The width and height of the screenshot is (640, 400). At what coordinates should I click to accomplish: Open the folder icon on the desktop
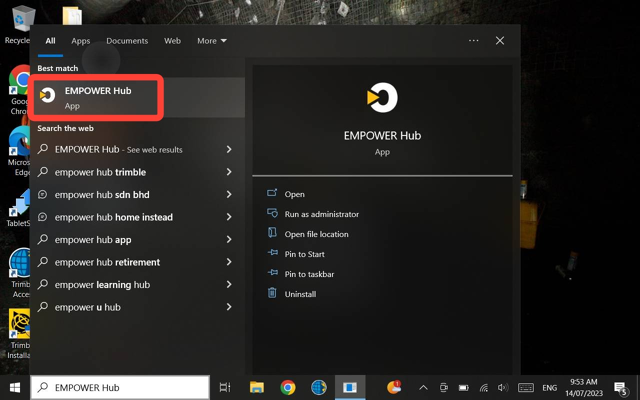tap(72, 16)
